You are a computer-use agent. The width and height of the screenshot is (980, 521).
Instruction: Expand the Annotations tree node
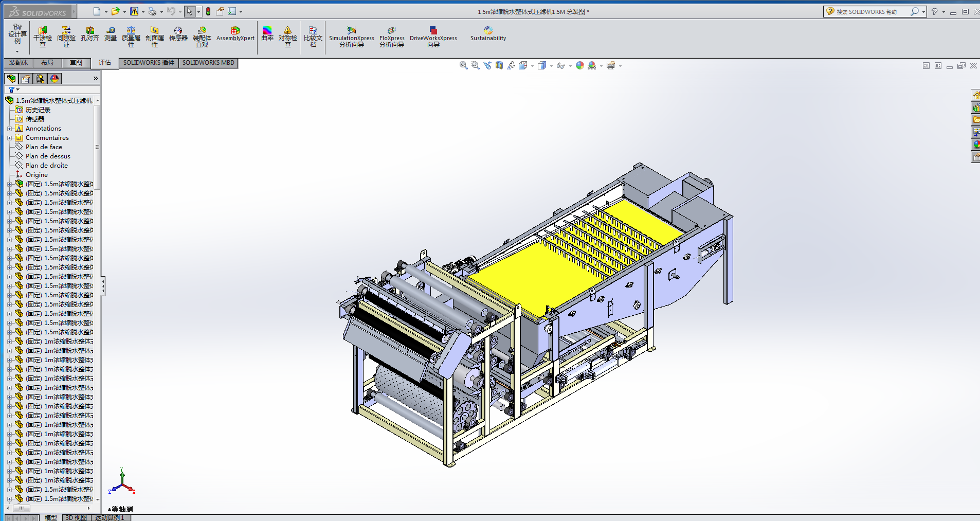[x=9, y=129]
